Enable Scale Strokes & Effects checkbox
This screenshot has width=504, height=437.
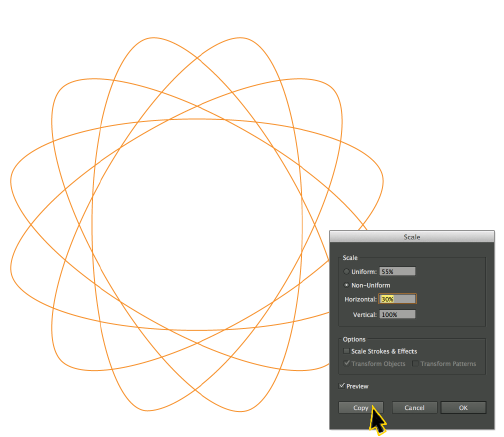346,351
